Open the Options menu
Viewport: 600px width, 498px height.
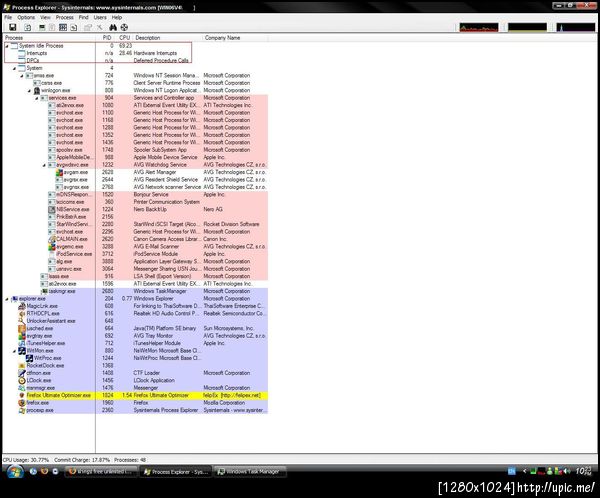[x=26, y=18]
